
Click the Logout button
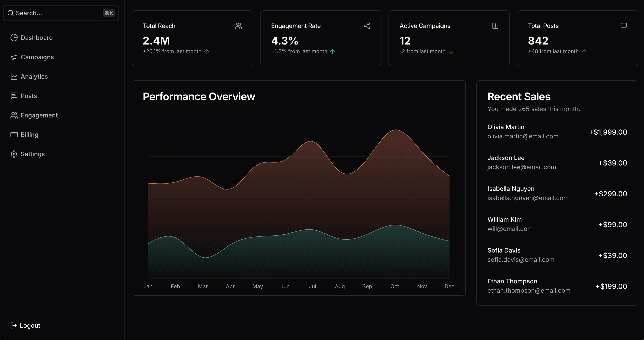coord(30,325)
